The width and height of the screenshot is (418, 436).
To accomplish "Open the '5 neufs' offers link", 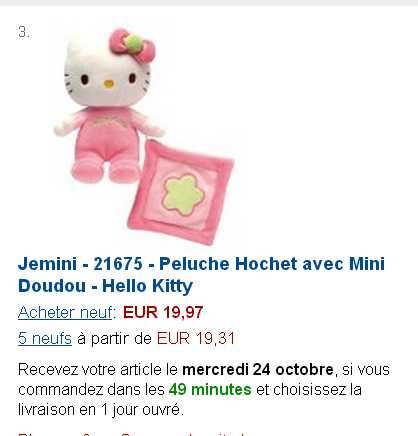I will pos(45,338).
